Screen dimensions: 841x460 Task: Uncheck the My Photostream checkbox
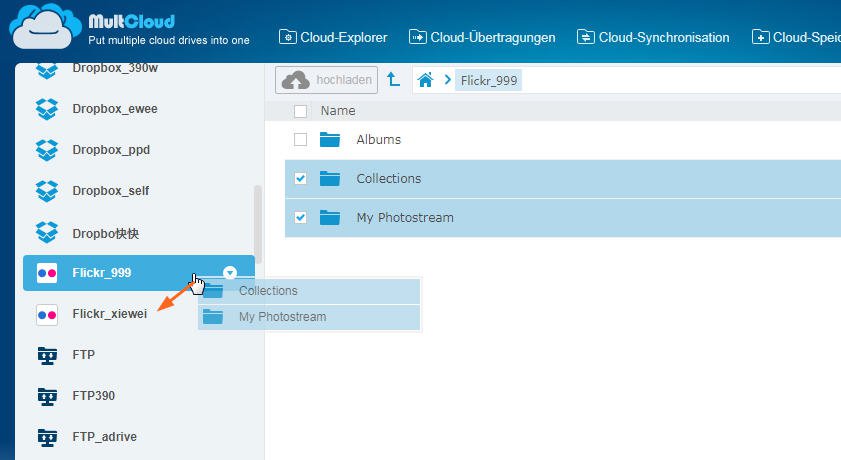click(300, 218)
